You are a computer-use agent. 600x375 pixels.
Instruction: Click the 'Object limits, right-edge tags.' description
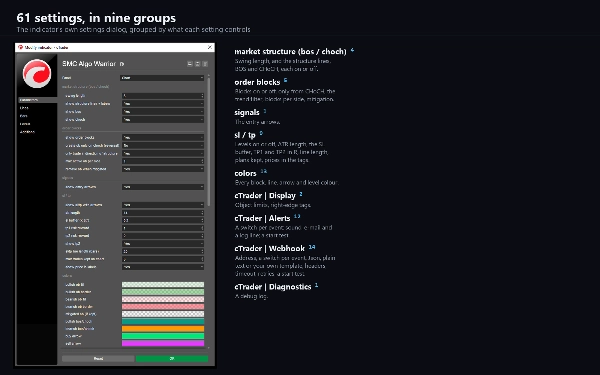(272, 205)
